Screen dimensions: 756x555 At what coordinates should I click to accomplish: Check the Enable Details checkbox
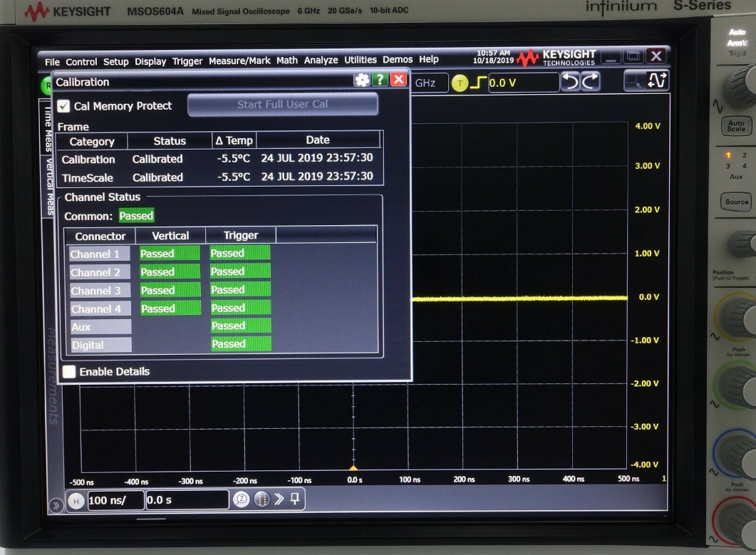(x=69, y=371)
